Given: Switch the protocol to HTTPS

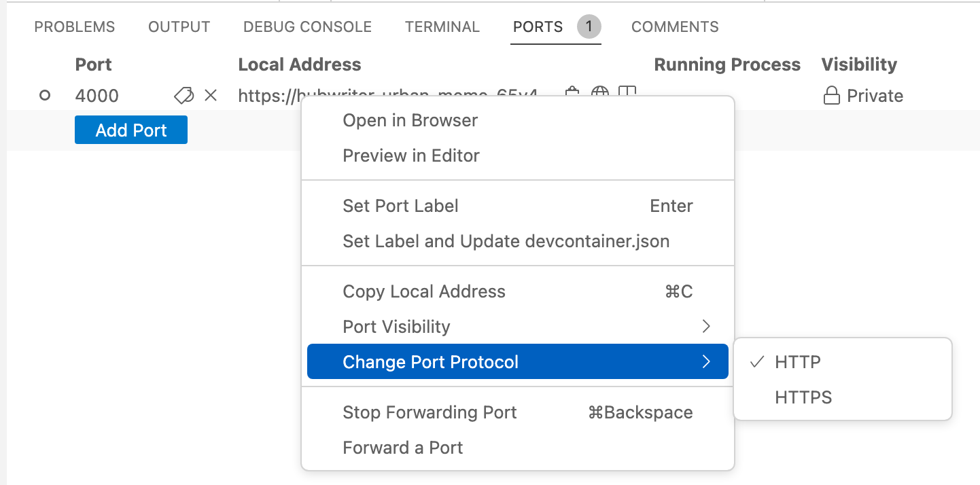Looking at the screenshot, I should [x=803, y=397].
